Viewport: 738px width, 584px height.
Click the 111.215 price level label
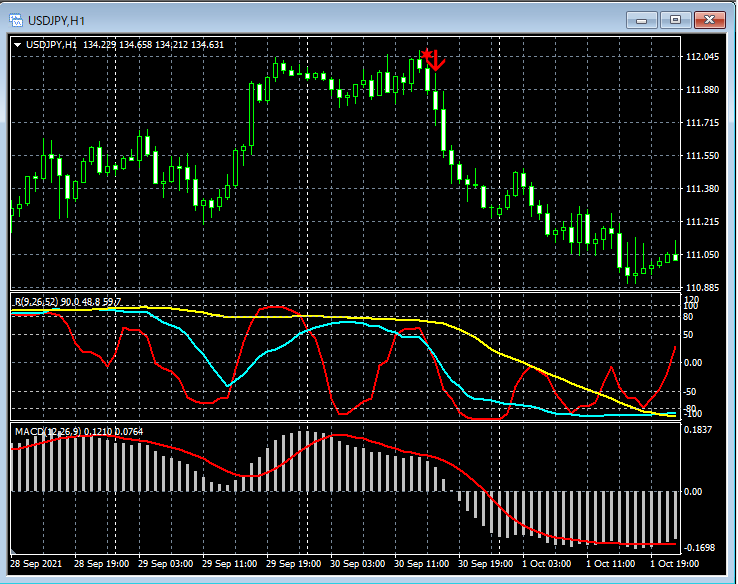(703, 222)
